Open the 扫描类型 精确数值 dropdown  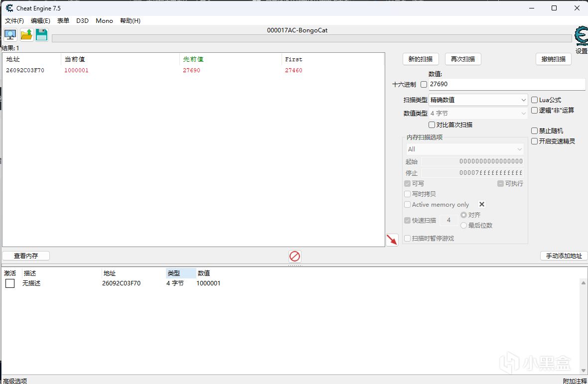tap(478, 100)
